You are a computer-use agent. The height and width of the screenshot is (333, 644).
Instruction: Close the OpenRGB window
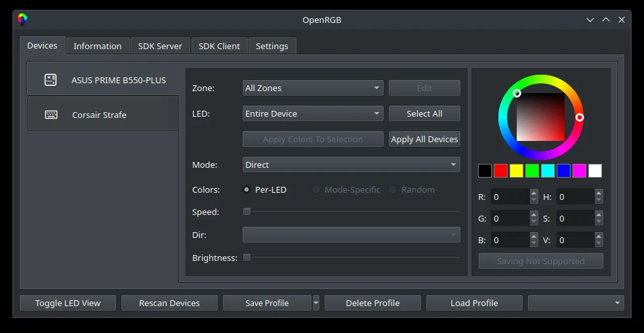pos(622,20)
